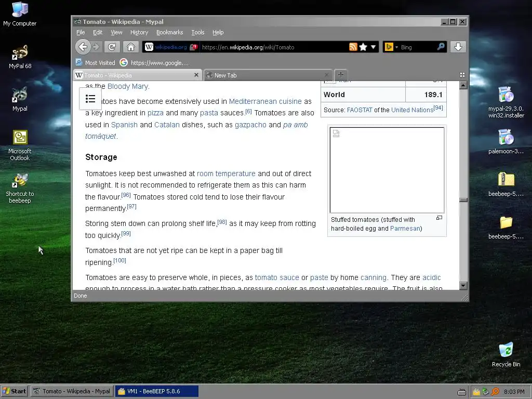Viewport: 532px width, 399px height.
Task: Follow the United Nations link
Action: [x=412, y=110]
